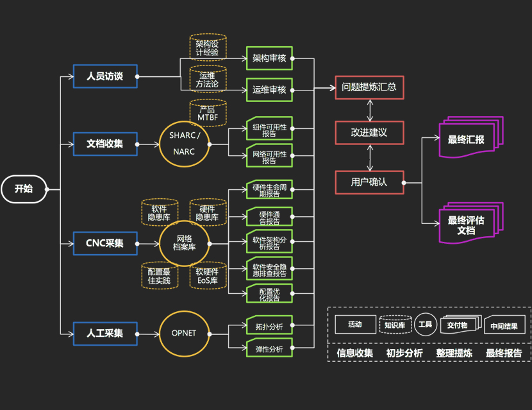
Task: Select the 网络档案库 tool circle
Action: pyautogui.click(x=185, y=243)
